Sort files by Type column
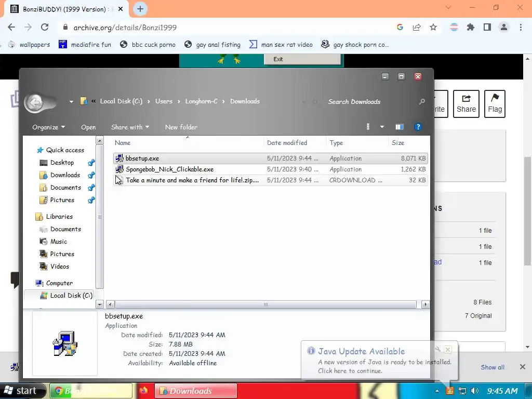Image resolution: width=532 pixels, height=399 pixels. 356,143
